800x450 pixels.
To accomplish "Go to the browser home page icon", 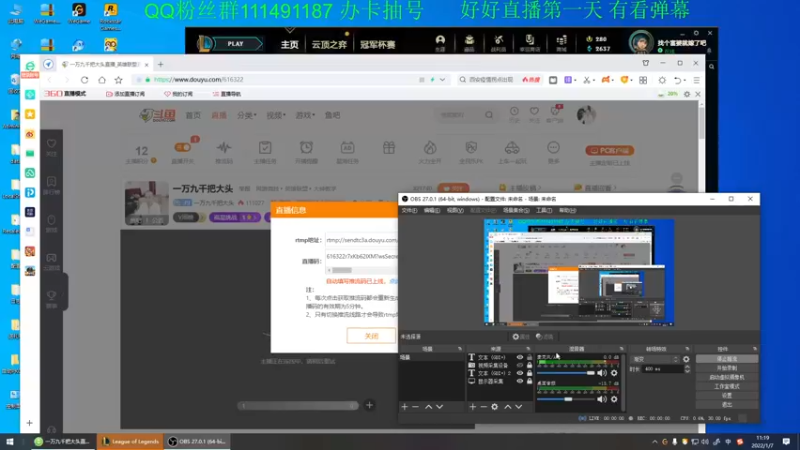I will click(102, 80).
